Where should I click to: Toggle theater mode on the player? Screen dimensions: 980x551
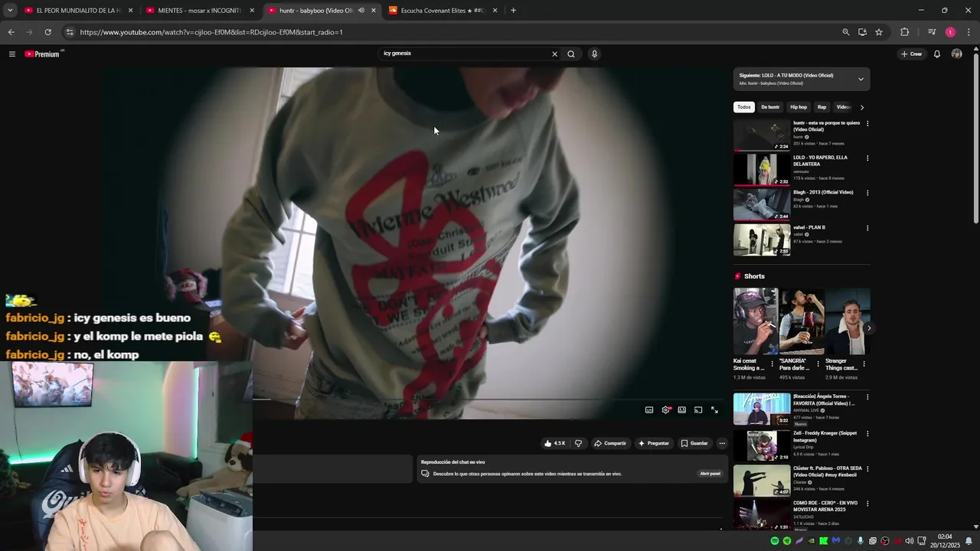point(682,410)
